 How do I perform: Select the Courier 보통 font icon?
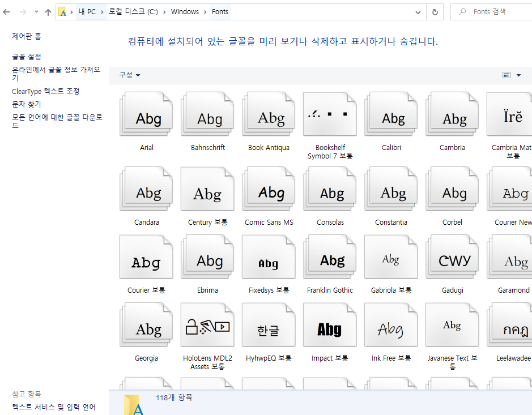pyautogui.click(x=146, y=256)
